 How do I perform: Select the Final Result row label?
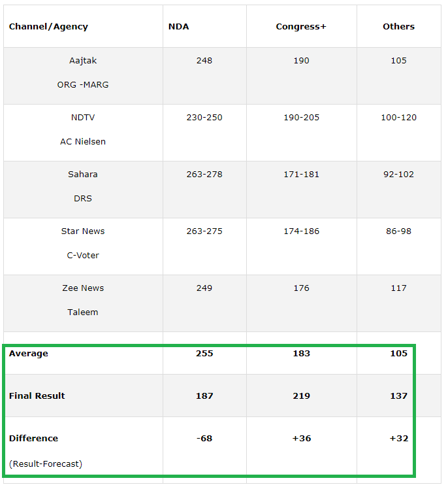coord(37,396)
